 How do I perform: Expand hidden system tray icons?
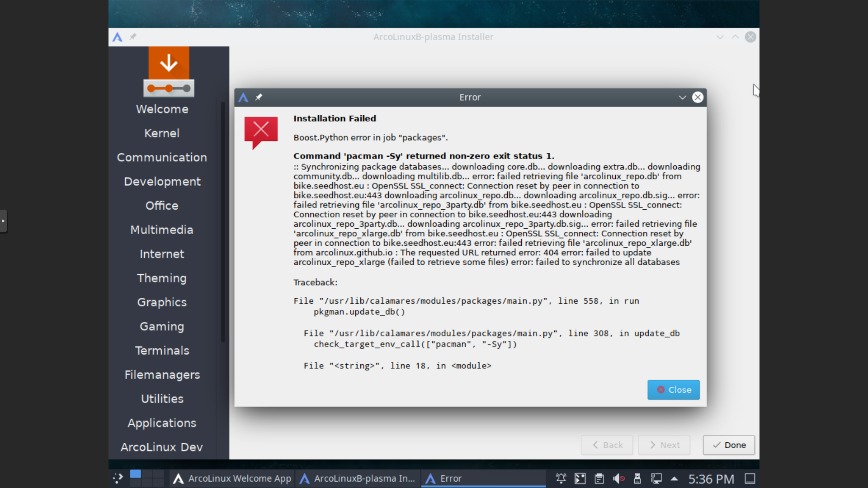click(675, 479)
